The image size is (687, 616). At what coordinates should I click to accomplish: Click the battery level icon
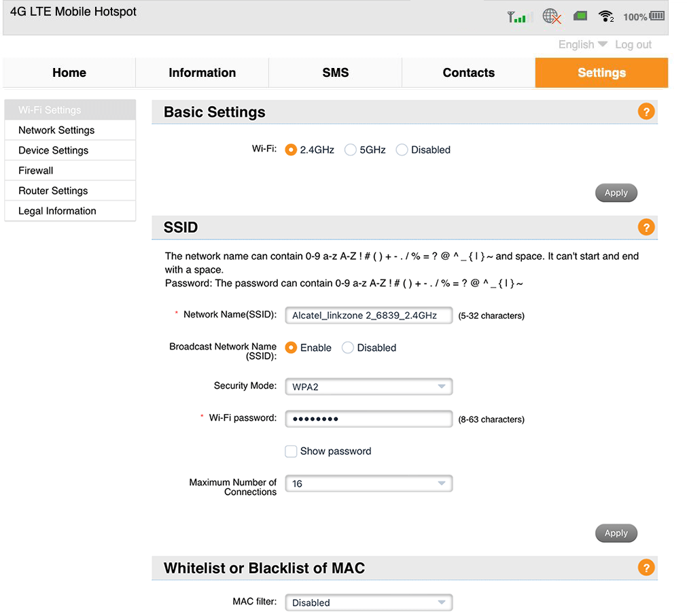pyautogui.click(x=656, y=16)
